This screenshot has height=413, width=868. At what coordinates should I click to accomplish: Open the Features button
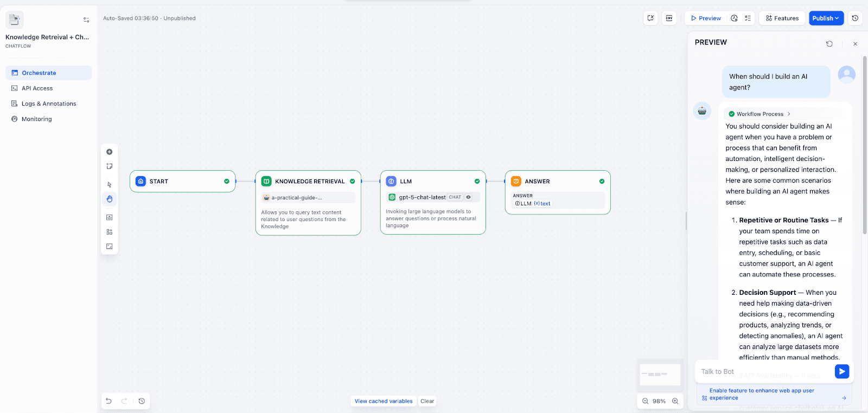click(x=782, y=18)
